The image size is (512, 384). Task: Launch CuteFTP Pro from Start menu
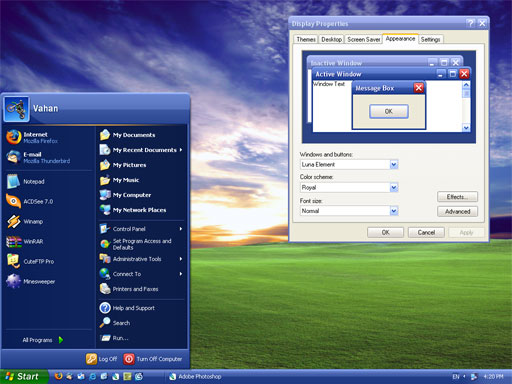coord(48,261)
